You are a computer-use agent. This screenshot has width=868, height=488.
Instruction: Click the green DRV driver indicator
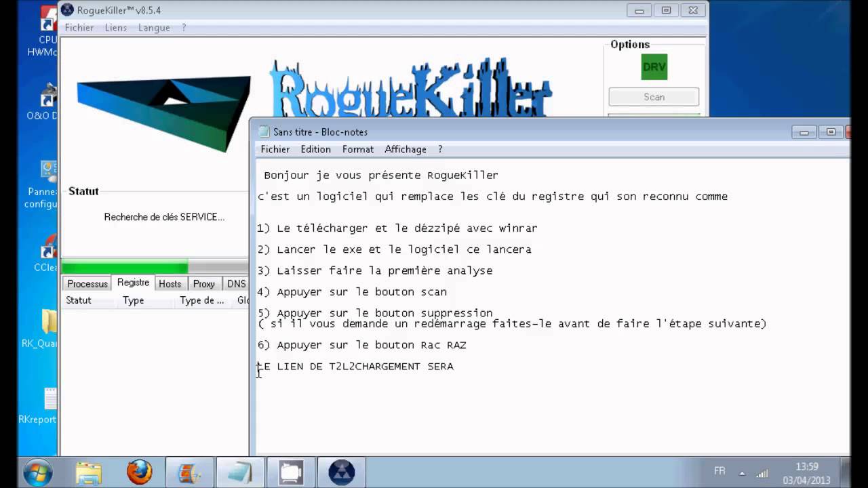coord(654,67)
